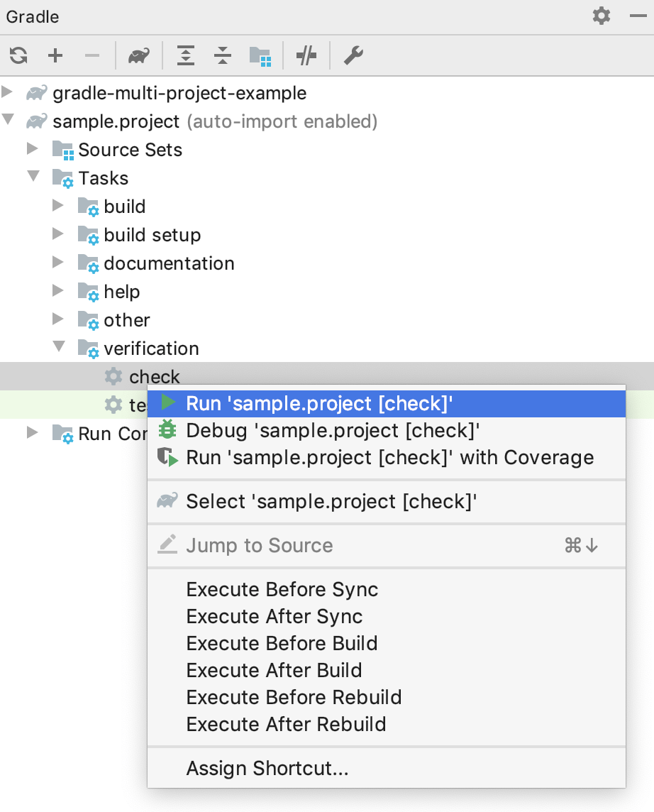Run 'sample.project [check]'
This screenshot has width=654, height=812.
point(319,403)
